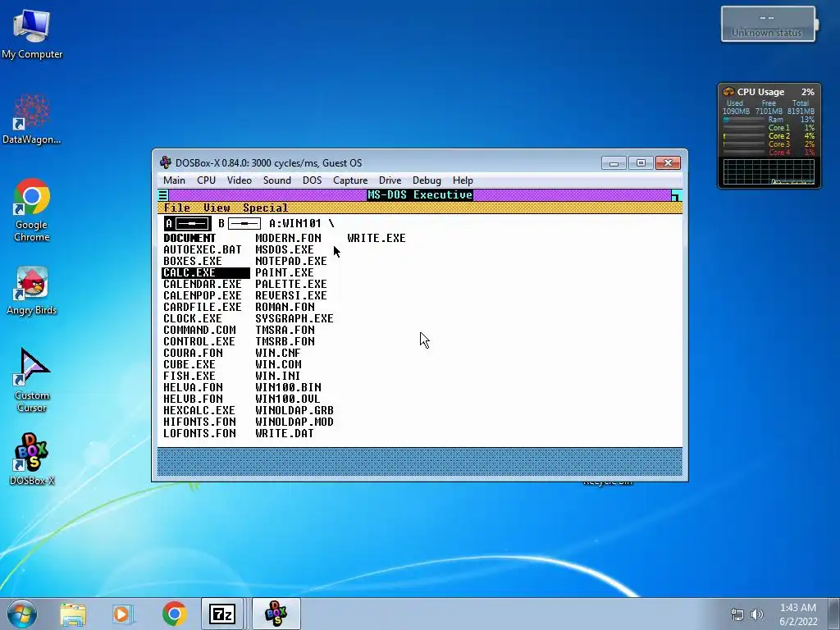Screen dimensions: 840x630
Task: Open the DataWagon desktop shortcut
Action: (32, 119)
